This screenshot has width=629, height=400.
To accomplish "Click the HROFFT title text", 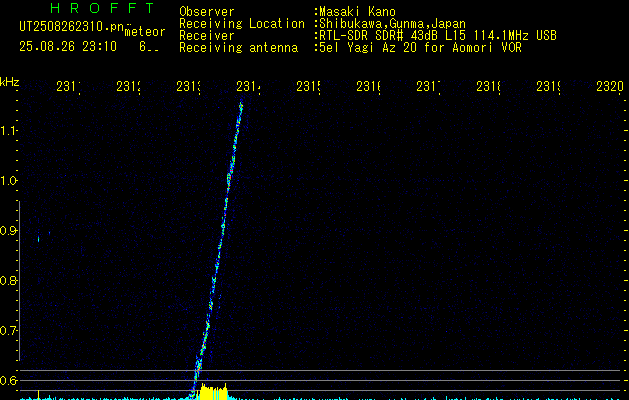I will tap(102, 8).
